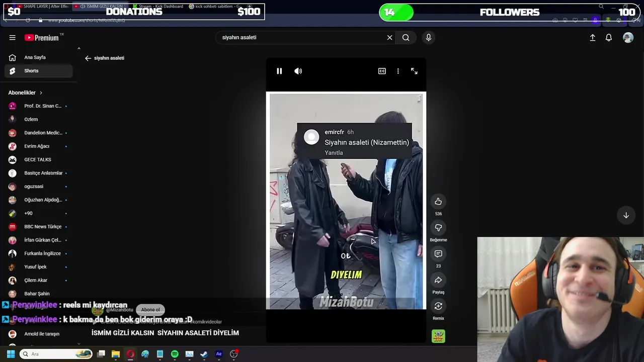
Task: Open the notifications bell
Action: click(608, 38)
